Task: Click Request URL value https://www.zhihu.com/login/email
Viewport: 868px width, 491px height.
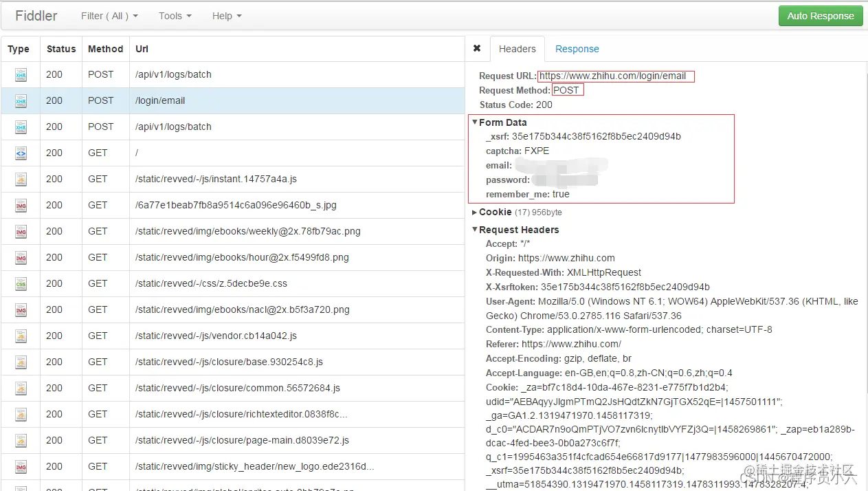Action: point(612,76)
